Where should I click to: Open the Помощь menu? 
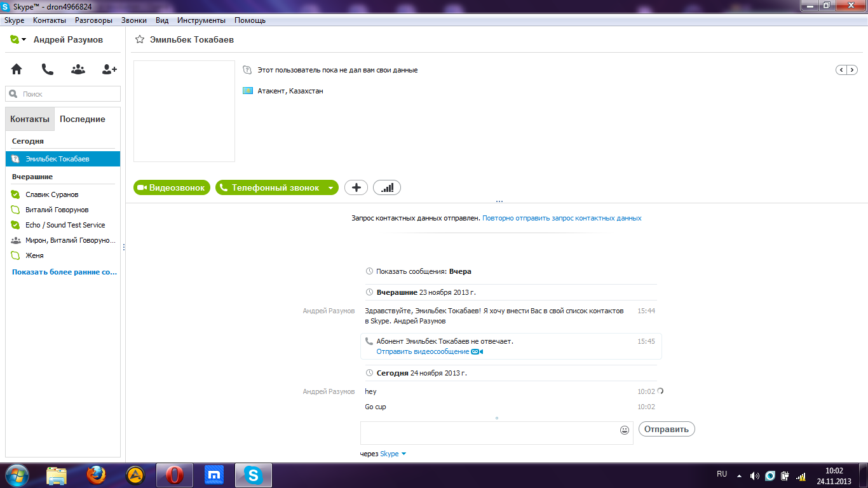pos(250,20)
